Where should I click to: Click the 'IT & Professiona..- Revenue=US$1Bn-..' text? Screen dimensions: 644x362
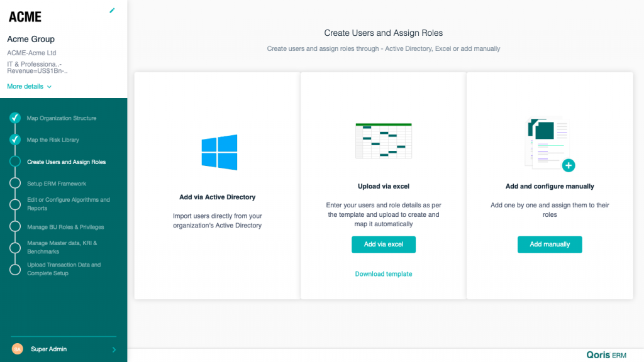(37, 67)
